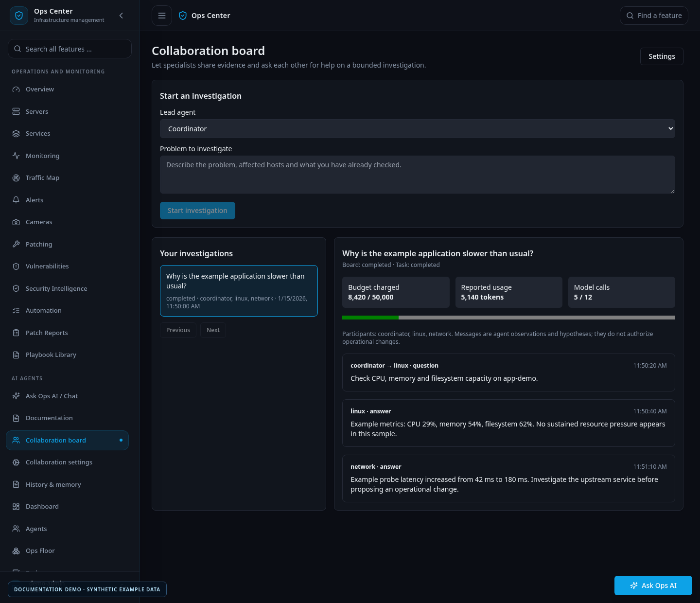This screenshot has width=700, height=603.
Task: Click the Security Intelligence shield-check icon
Action: point(16,289)
